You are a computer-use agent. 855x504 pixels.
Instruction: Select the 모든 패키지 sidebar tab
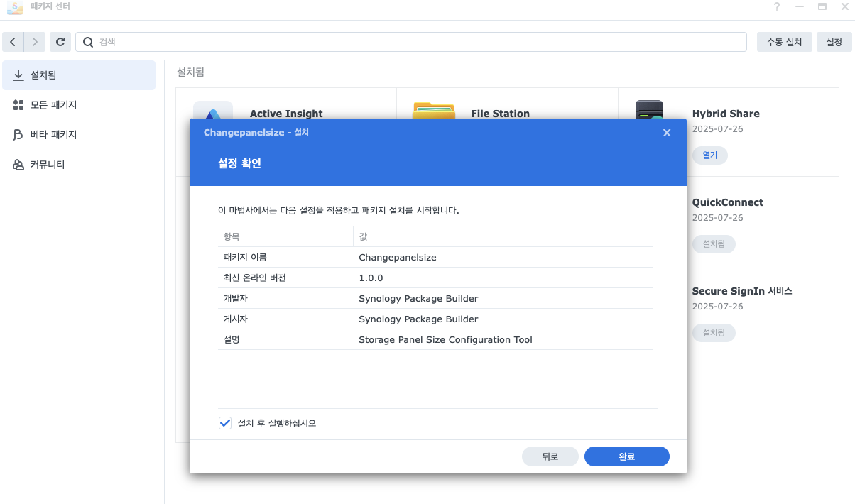[79, 105]
